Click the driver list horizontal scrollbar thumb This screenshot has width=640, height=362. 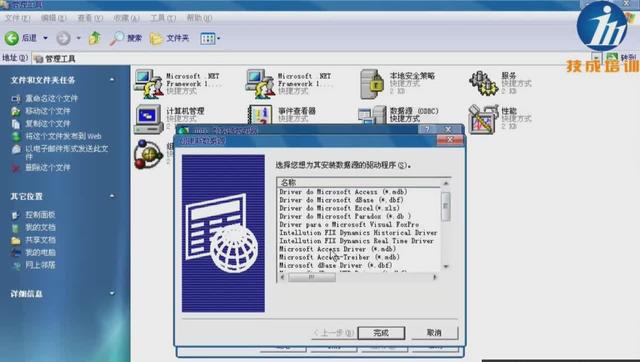pyautogui.click(x=312, y=277)
